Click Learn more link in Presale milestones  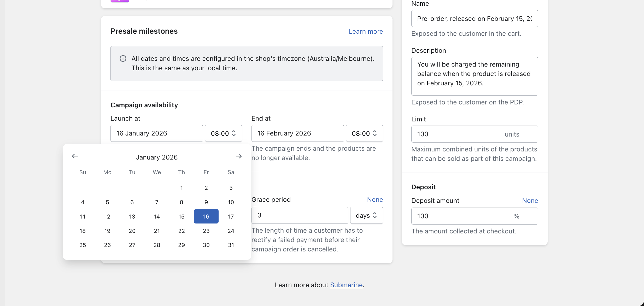click(366, 31)
